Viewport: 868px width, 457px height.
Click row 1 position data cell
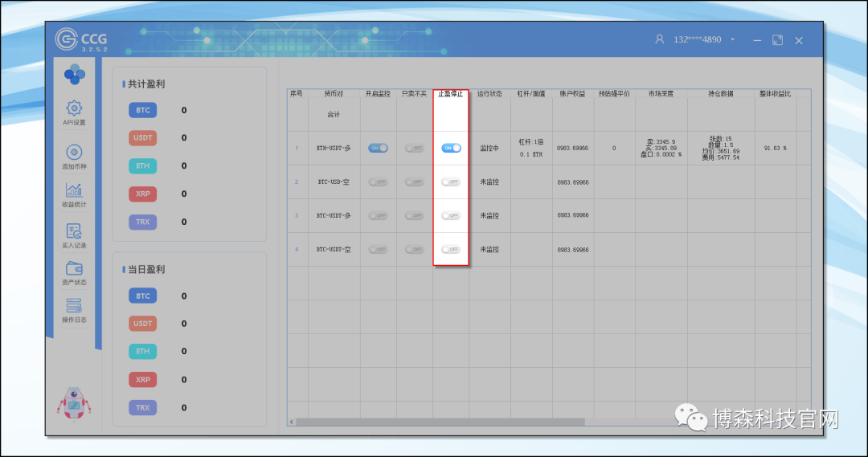721,149
